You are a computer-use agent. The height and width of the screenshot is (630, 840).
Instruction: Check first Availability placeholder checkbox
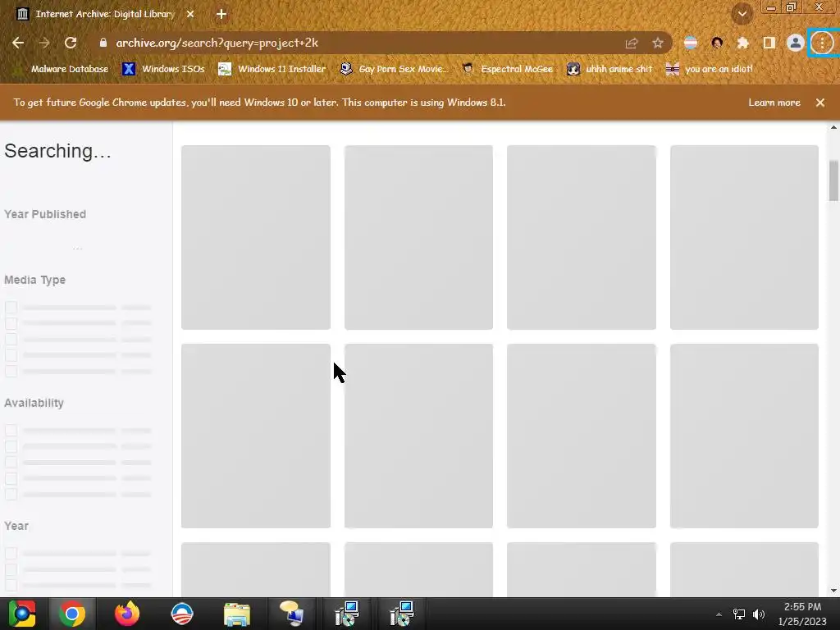pyautogui.click(x=11, y=430)
